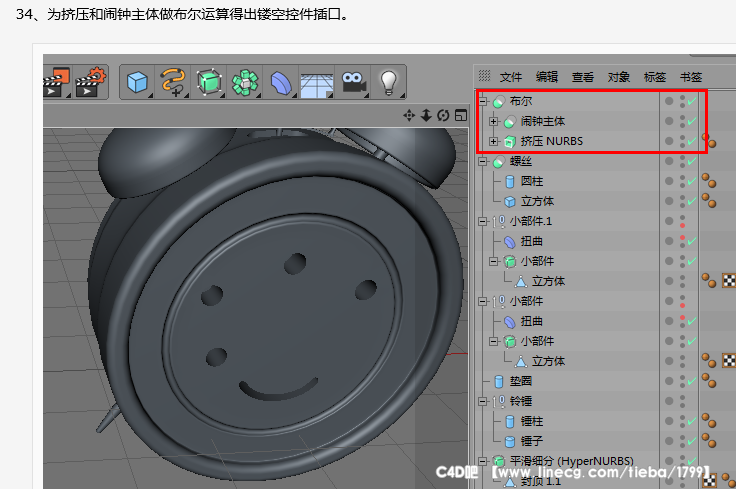Select the 挤压 NURBS object name
This screenshot has width=736, height=489.
[x=552, y=141]
